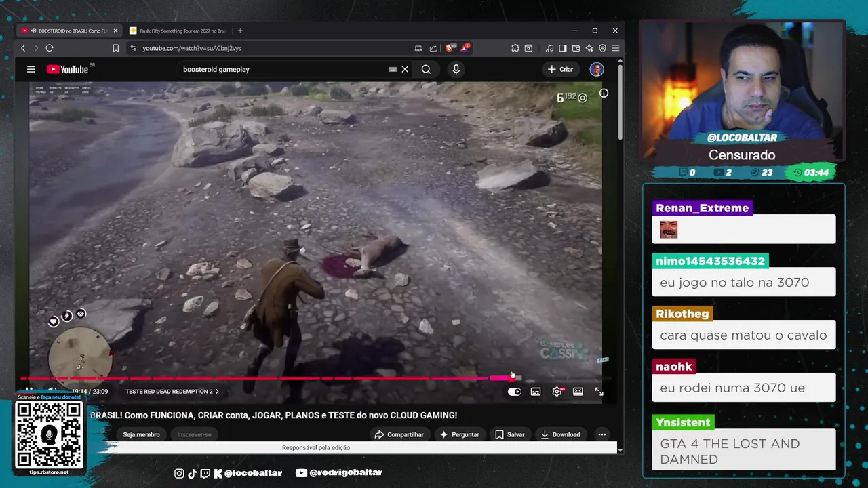Click the video title mentioning CLOUD GAMING
The image size is (868, 488).
(273, 415)
